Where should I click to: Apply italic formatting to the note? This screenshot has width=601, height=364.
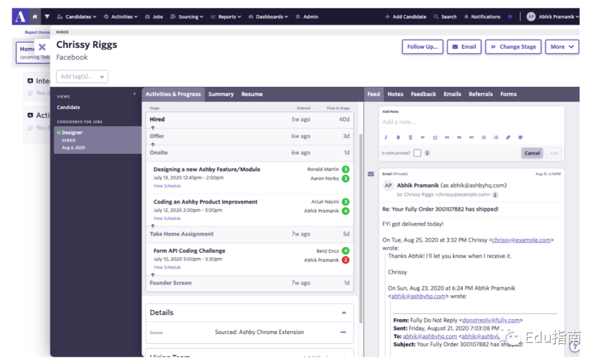(x=386, y=137)
